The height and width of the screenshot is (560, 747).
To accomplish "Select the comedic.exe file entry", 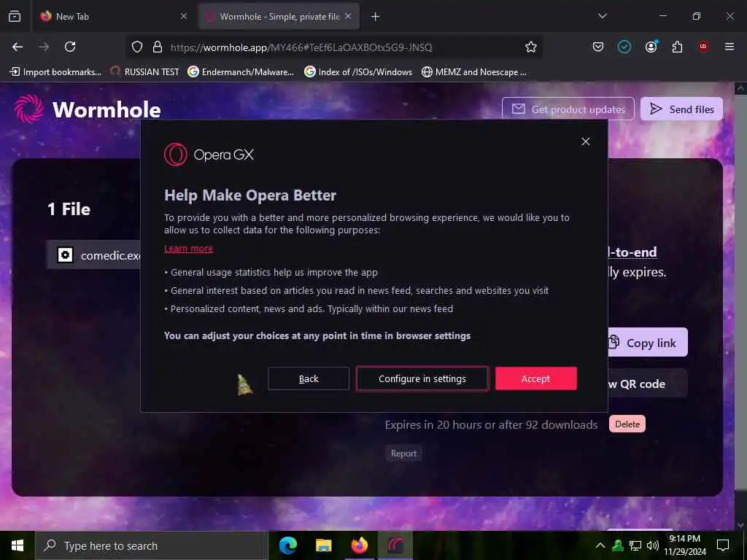I will point(94,255).
